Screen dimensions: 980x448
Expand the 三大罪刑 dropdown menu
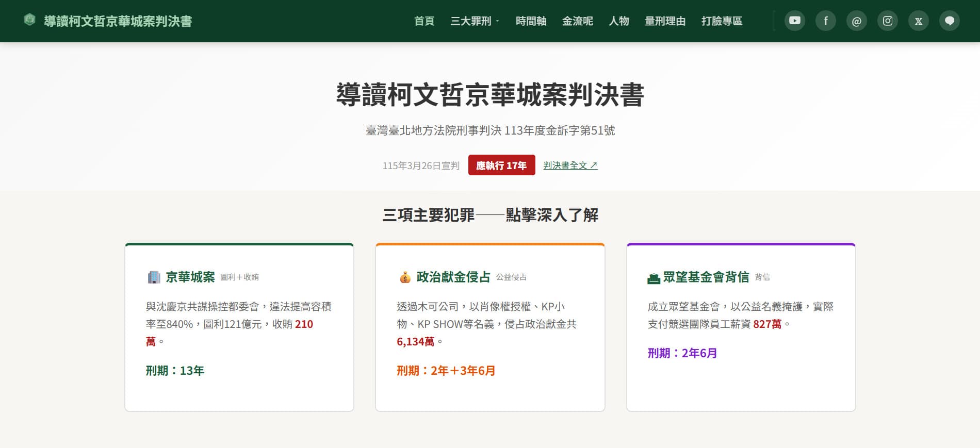tap(475, 21)
